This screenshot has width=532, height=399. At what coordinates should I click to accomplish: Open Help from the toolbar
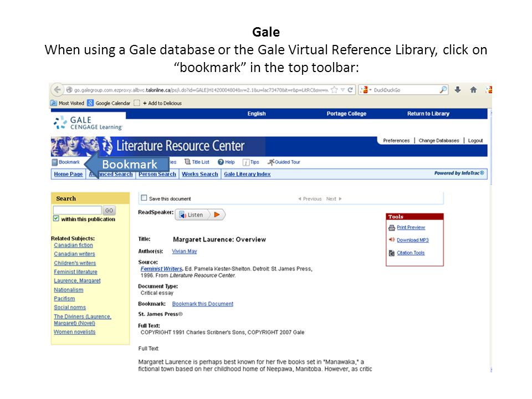coord(226,162)
